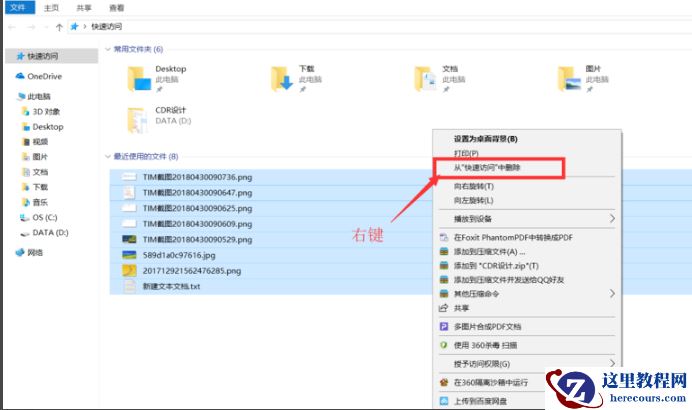Choose 在Foxit PhantomPDF中转换成PDF
The image size is (692, 410).
click(513, 237)
